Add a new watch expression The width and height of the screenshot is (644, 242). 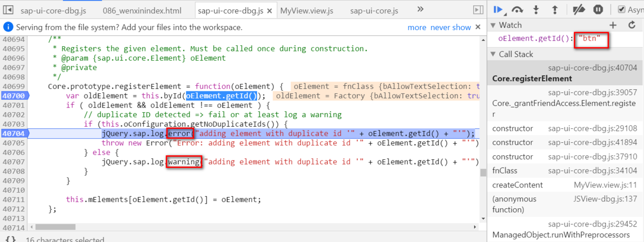(613, 25)
